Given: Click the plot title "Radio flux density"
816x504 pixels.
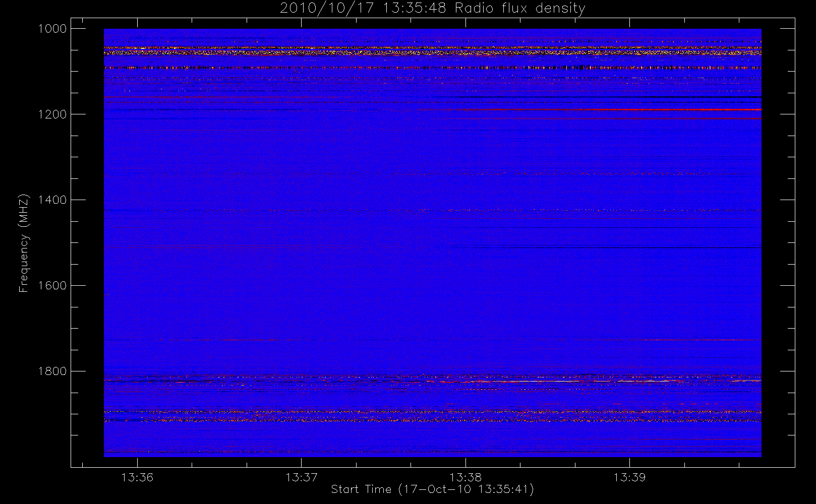Looking at the screenshot, I should tap(520, 9).
